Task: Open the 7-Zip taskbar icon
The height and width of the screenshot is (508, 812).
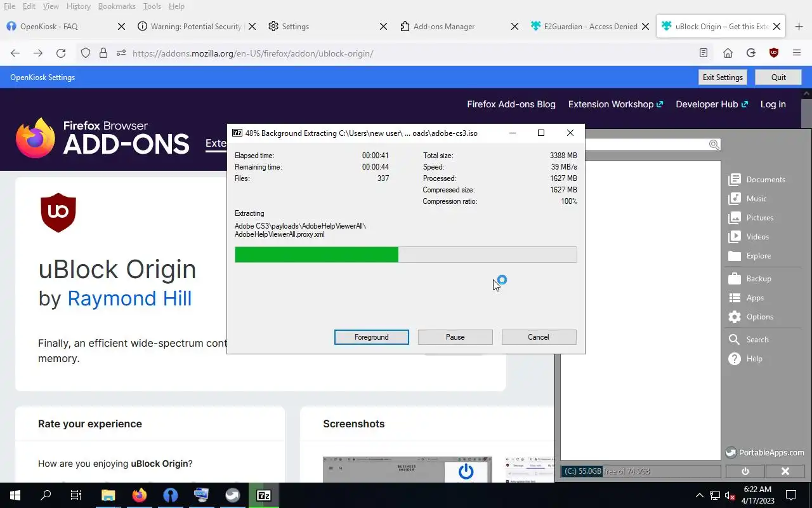Action: click(x=264, y=495)
